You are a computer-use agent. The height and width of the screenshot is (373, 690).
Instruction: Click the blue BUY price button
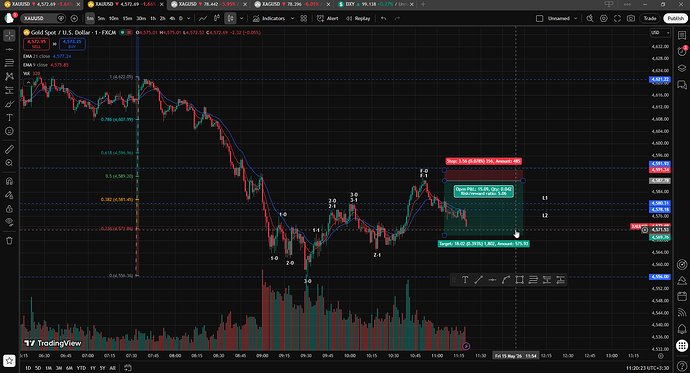point(72,44)
